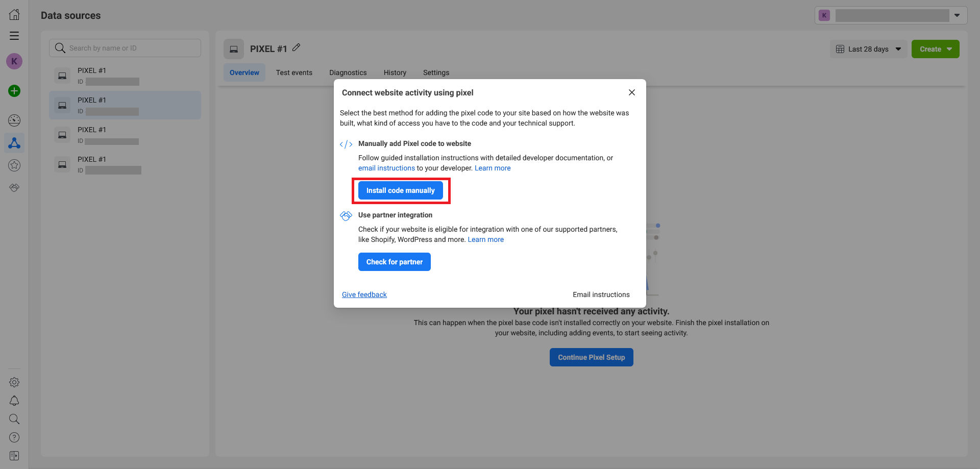980x469 pixels.
Task: Open notifications bell icon
Action: [14, 401]
